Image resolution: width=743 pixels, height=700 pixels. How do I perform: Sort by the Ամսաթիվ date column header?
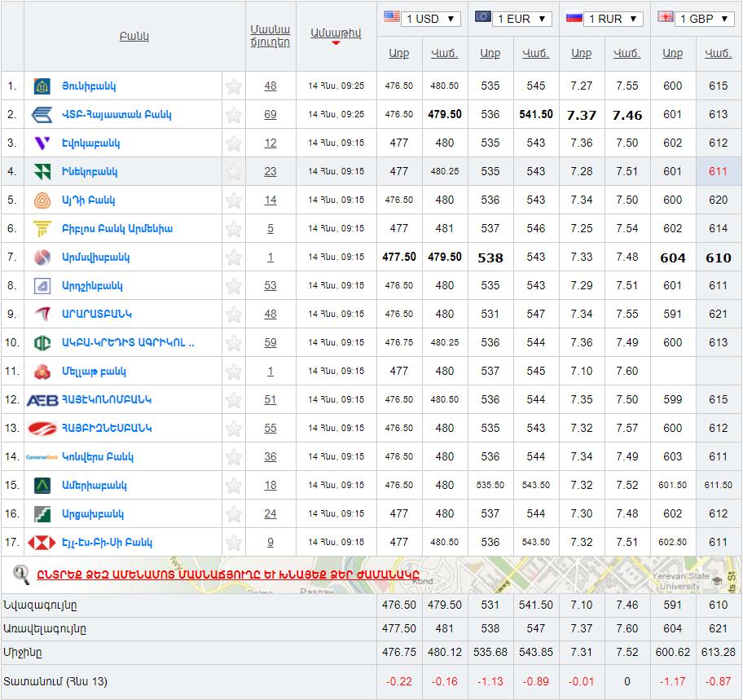pos(336,33)
